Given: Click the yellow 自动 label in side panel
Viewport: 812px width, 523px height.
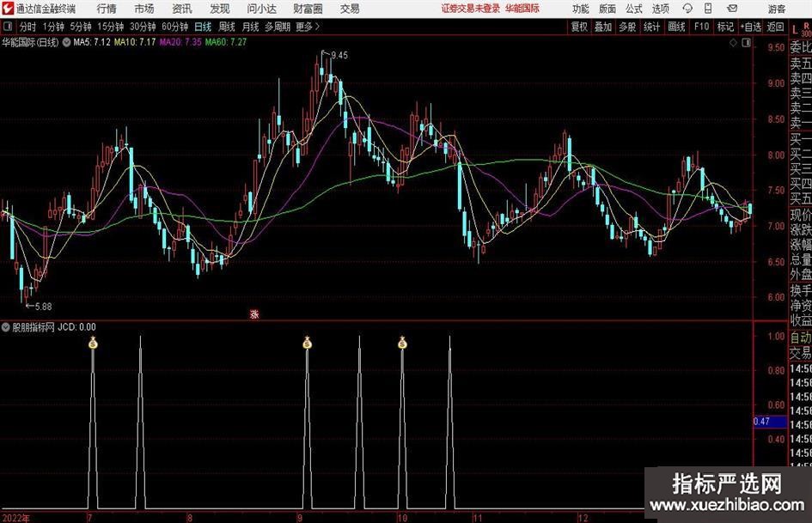Looking at the screenshot, I should 801,338.
